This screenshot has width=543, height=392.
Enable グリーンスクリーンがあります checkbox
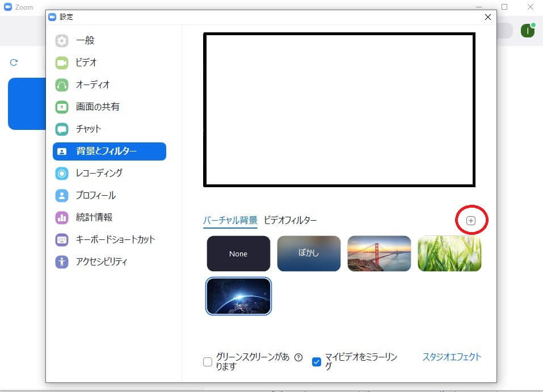pyautogui.click(x=208, y=362)
